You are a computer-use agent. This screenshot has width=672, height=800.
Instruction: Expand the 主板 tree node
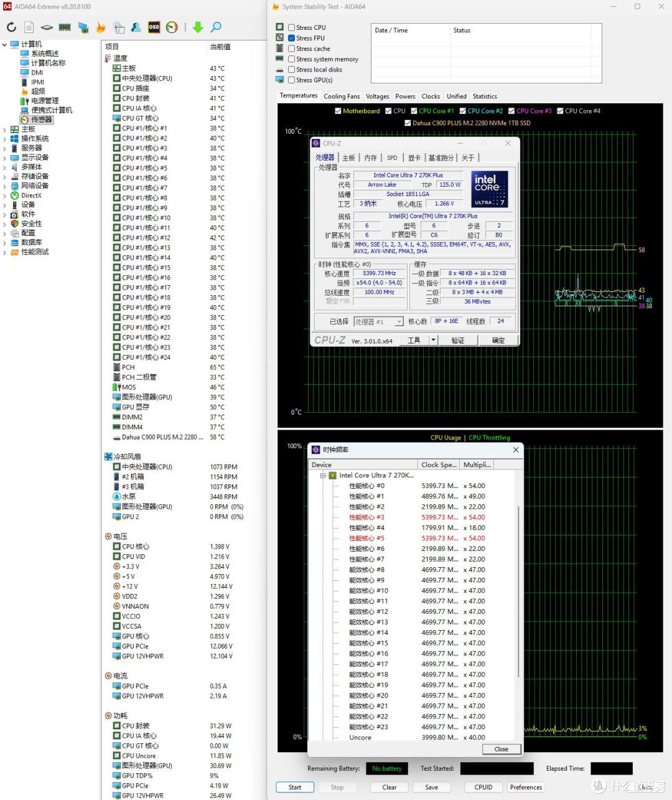tap(5, 129)
